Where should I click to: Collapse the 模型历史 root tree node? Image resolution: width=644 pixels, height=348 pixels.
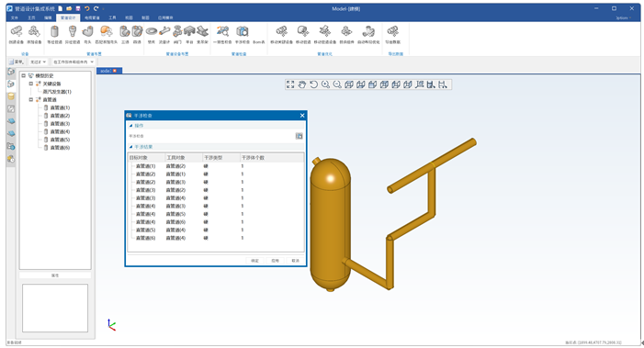[x=23, y=75]
